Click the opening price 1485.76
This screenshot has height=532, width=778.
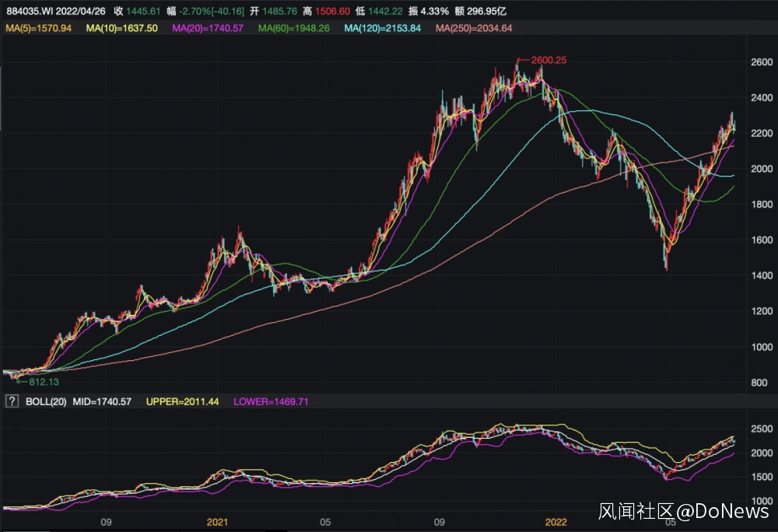pos(280,11)
